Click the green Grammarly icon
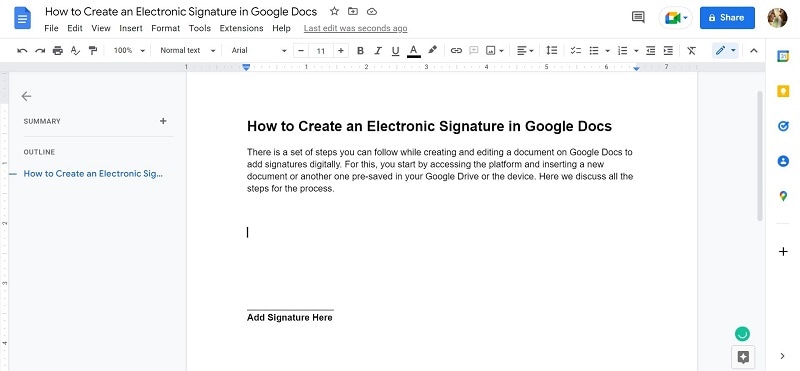The image size is (800, 371). (x=742, y=334)
